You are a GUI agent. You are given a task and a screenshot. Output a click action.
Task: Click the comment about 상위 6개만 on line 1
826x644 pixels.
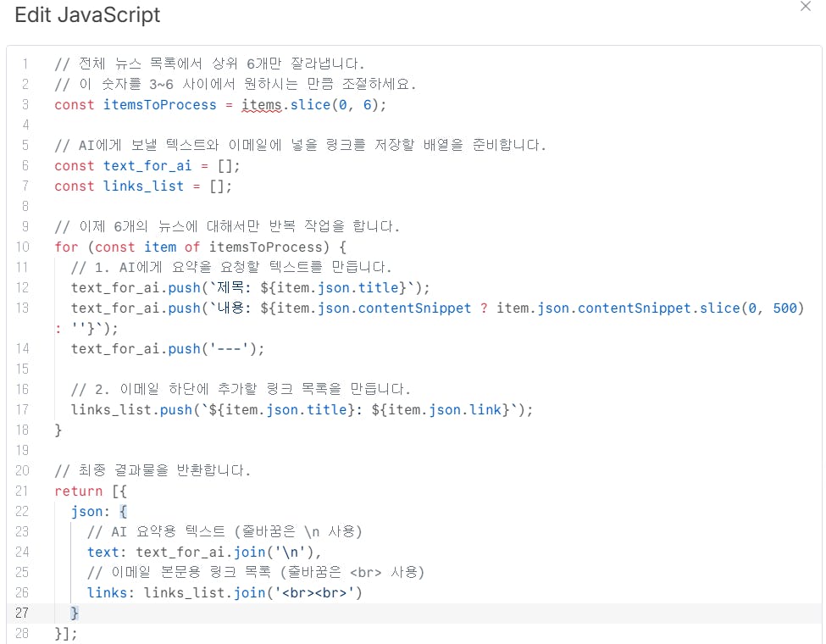click(x=209, y=64)
